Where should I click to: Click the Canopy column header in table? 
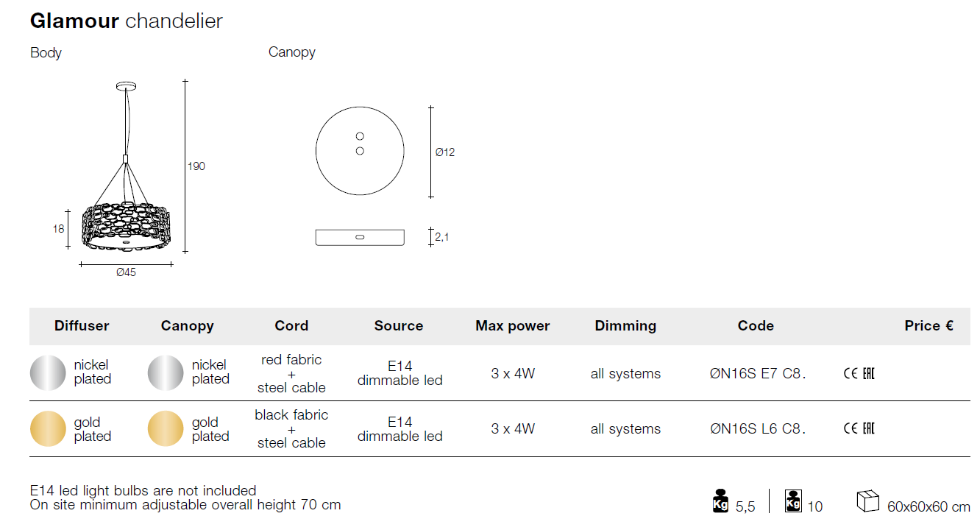[x=187, y=325]
